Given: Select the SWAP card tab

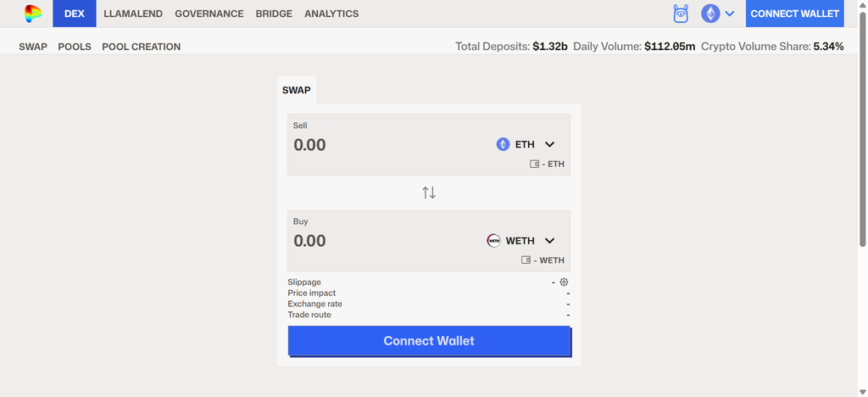Looking at the screenshot, I should [297, 90].
